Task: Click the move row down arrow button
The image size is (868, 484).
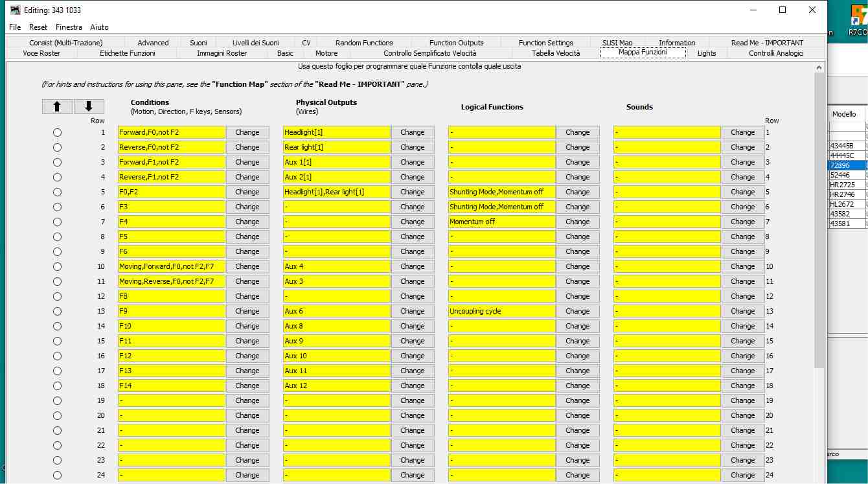Action: 89,107
